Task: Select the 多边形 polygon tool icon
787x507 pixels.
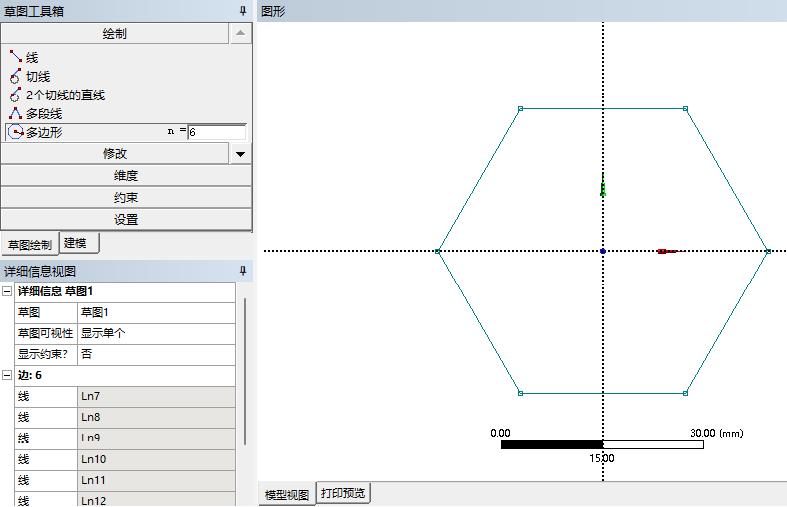Action: (x=15, y=132)
